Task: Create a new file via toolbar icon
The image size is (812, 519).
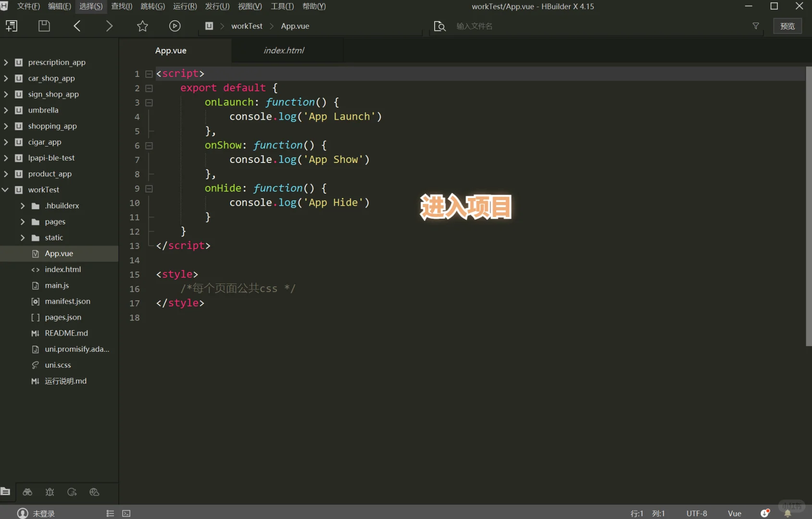Action: pyautogui.click(x=12, y=26)
